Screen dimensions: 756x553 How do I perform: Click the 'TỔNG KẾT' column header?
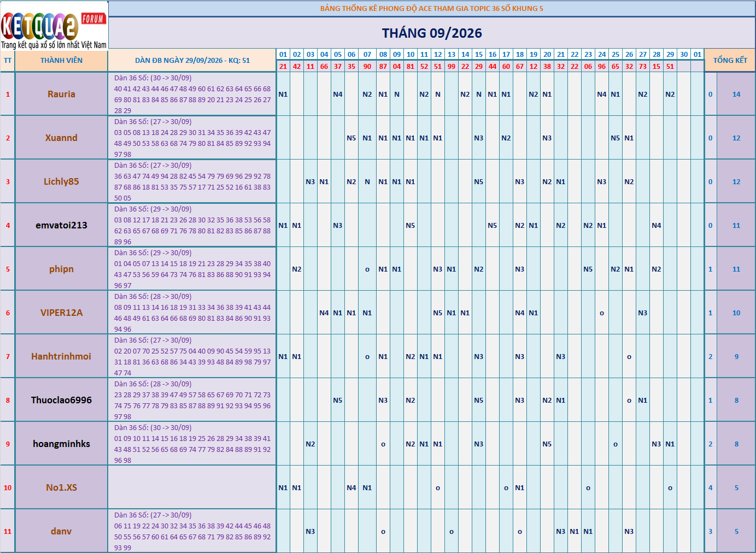coord(730,61)
